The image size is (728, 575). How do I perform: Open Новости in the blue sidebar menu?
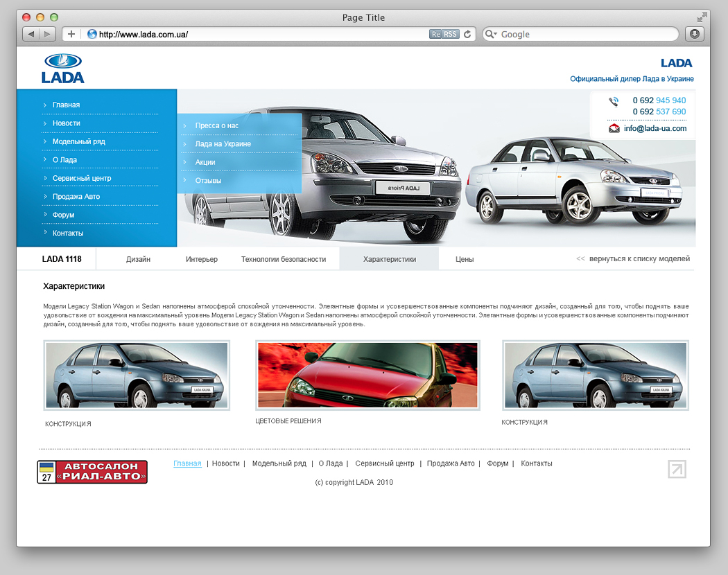click(67, 123)
